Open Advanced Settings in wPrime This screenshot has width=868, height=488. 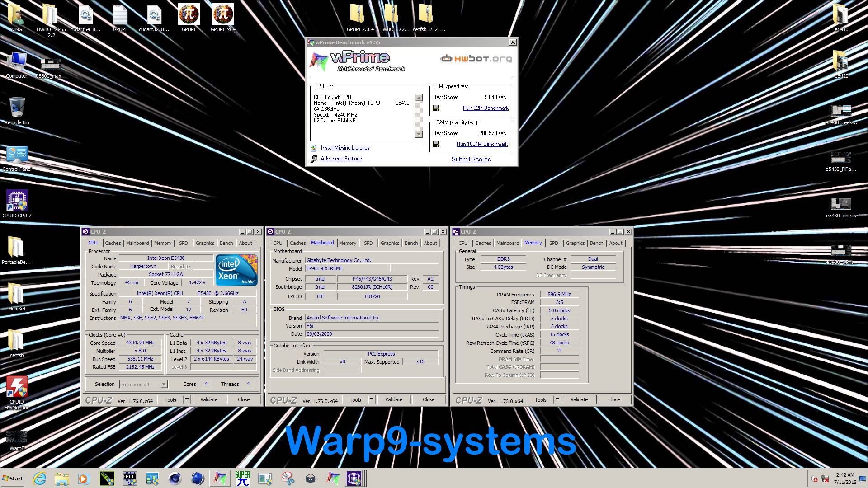pyautogui.click(x=341, y=159)
